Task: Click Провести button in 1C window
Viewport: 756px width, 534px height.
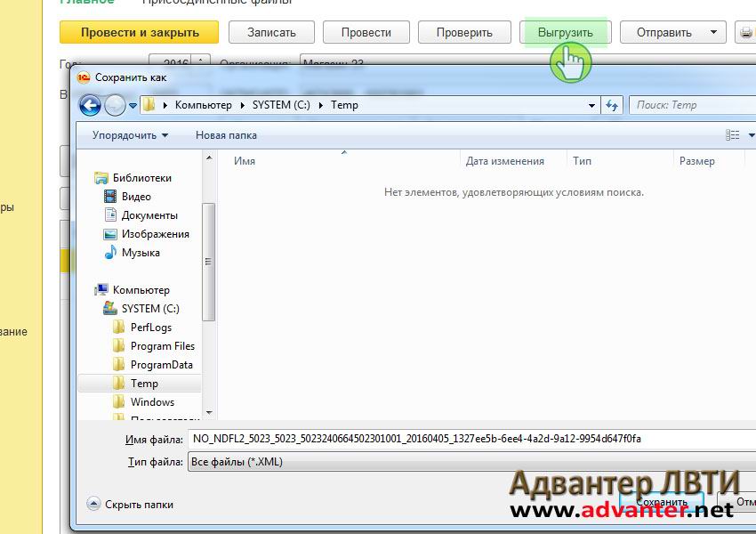Action: [366, 32]
